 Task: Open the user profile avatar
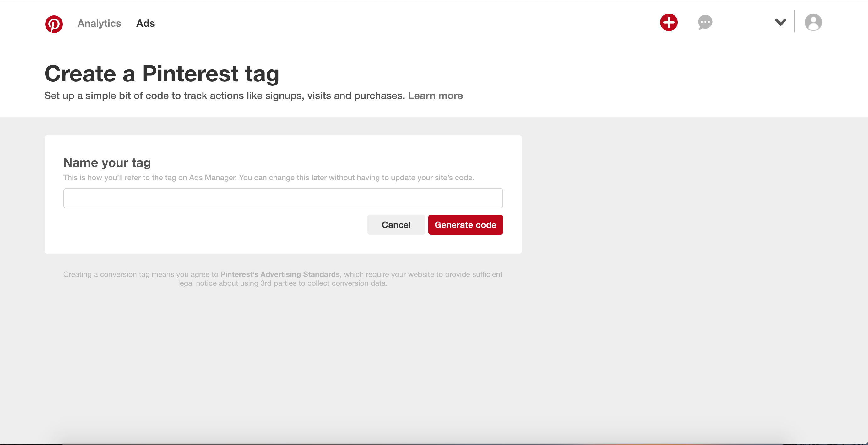[x=813, y=23]
